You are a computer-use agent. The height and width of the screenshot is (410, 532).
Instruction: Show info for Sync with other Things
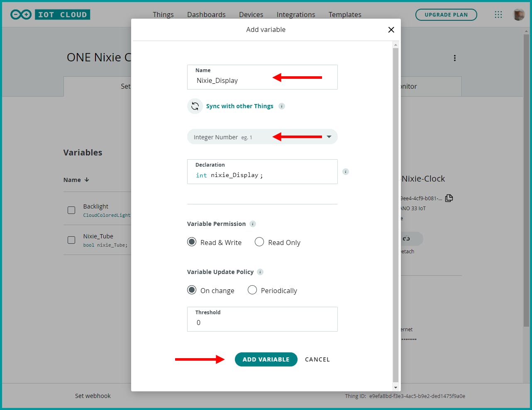pos(282,106)
